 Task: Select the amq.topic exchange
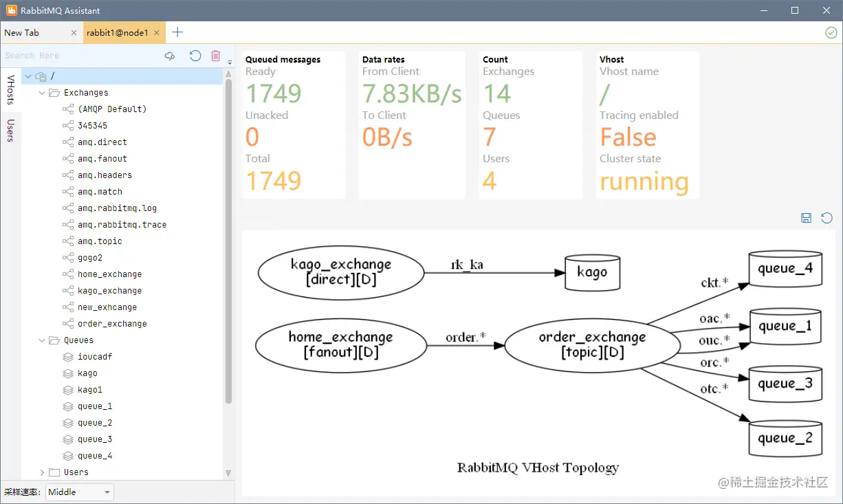click(x=100, y=241)
